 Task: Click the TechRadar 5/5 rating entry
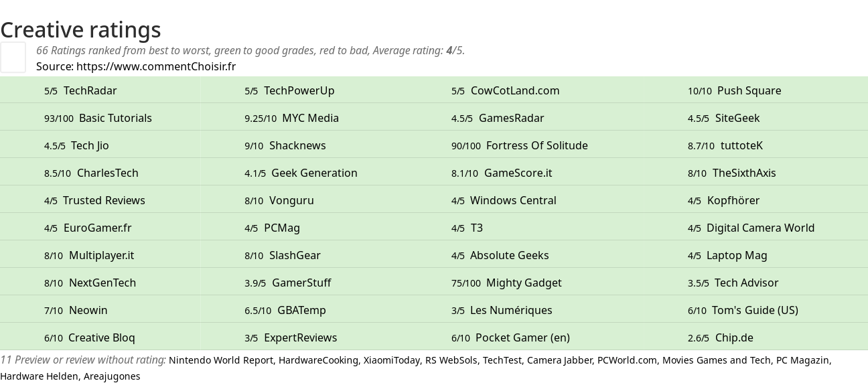pos(90,90)
